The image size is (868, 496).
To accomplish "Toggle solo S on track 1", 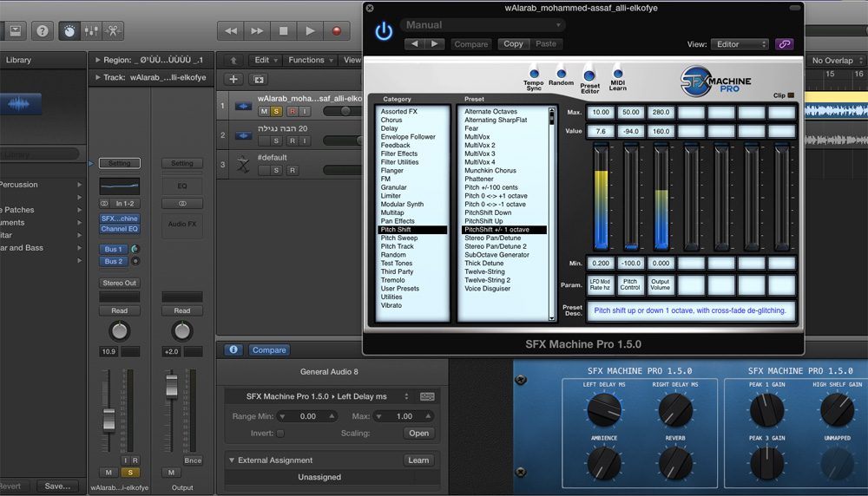I will pos(276,112).
